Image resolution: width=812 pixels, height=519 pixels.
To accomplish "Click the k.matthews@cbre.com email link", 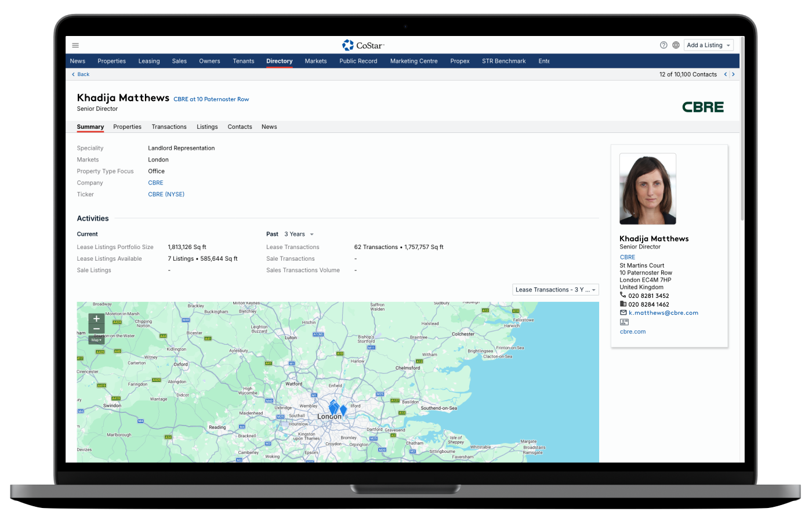I will (x=663, y=313).
